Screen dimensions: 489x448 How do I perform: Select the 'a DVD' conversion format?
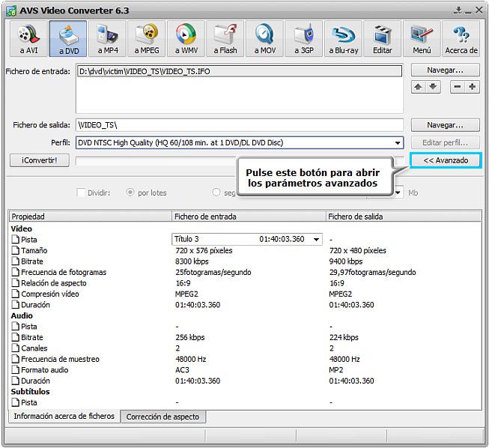68,39
